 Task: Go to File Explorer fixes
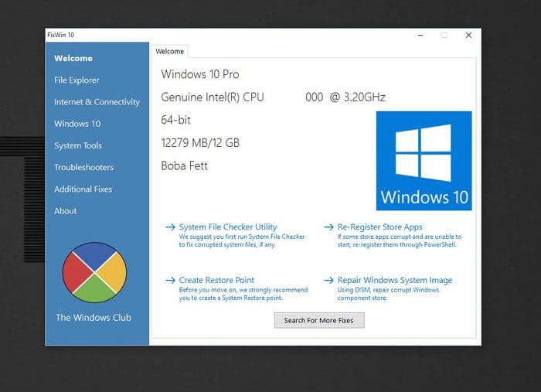(77, 80)
